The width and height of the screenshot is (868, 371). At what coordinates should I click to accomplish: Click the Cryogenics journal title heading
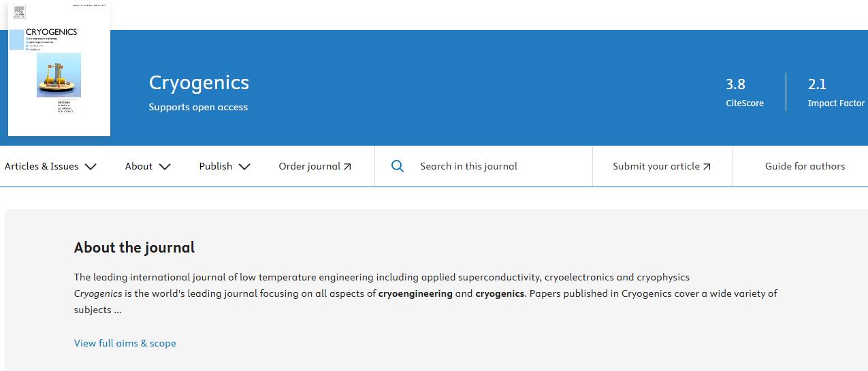(x=199, y=83)
